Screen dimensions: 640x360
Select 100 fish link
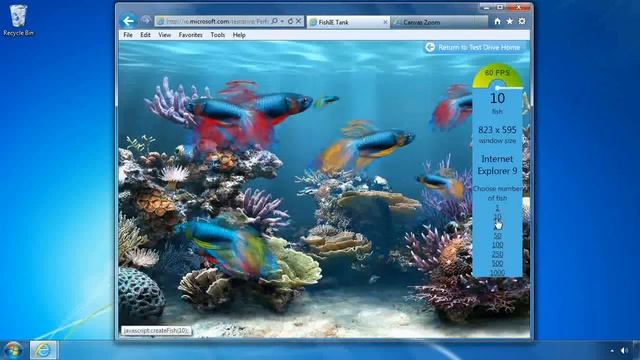click(497, 245)
